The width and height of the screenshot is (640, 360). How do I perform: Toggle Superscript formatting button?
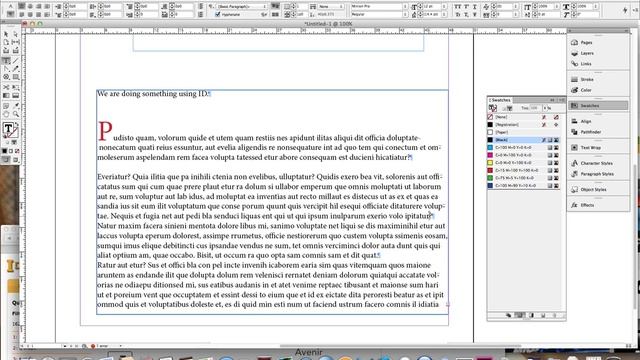(x=466, y=7)
